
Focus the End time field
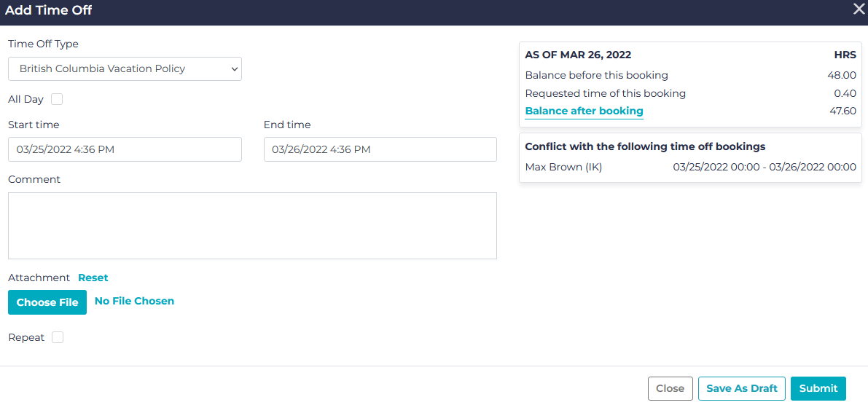pyautogui.click(x=380, y=149)
